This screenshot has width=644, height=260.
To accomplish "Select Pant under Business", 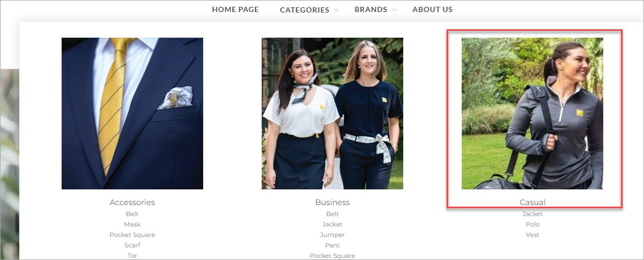I will pos(332,245).
